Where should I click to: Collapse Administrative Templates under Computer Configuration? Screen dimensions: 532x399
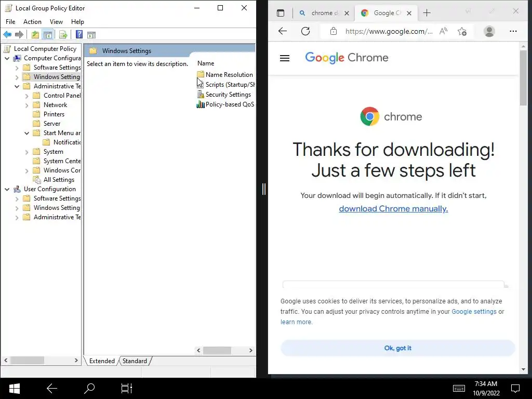(x=17, y=87)
